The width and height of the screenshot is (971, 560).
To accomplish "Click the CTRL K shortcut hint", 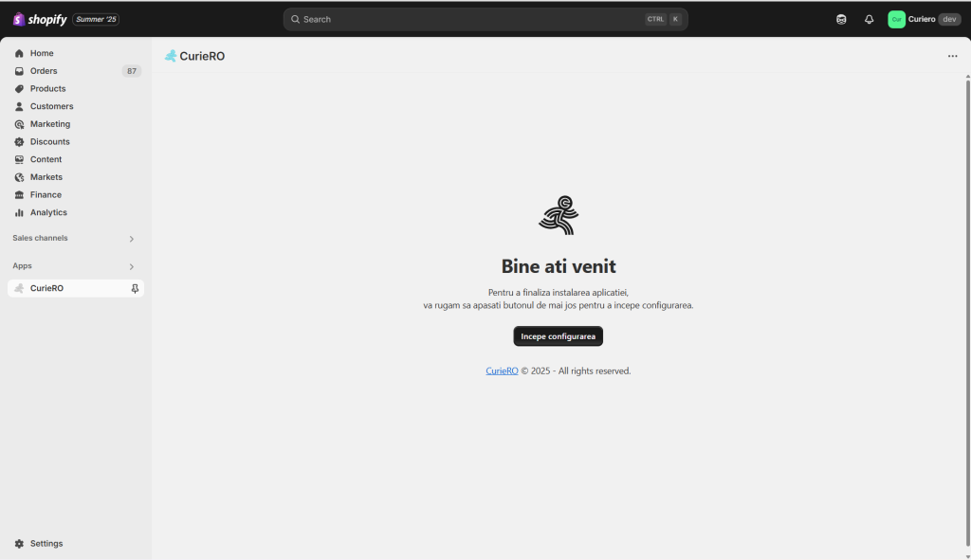I will click(x=664, y=19).
